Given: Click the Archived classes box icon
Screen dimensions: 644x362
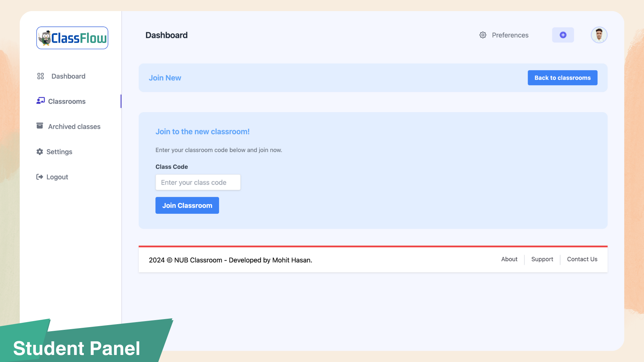Looking at the screenshot, I should click(x=40, y=126).
